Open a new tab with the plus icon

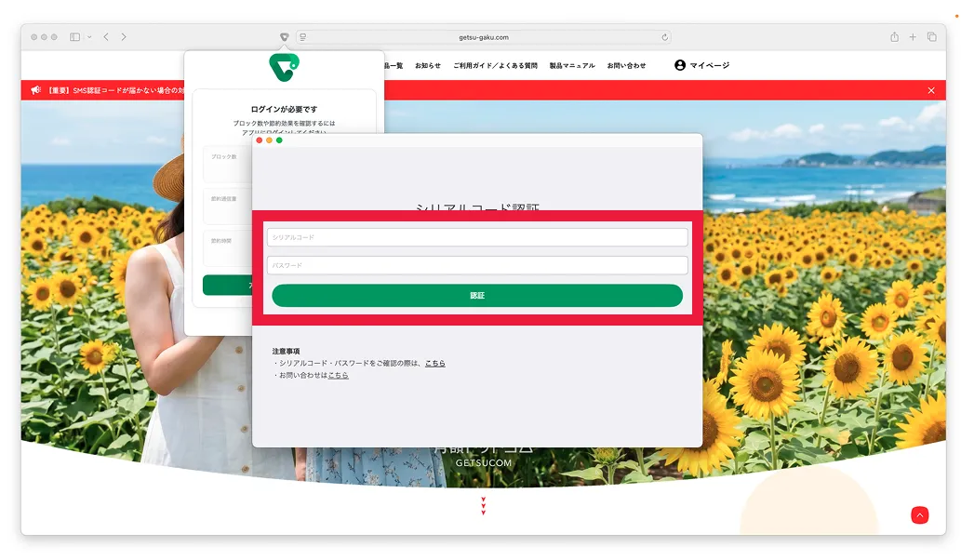pos(913,37)
